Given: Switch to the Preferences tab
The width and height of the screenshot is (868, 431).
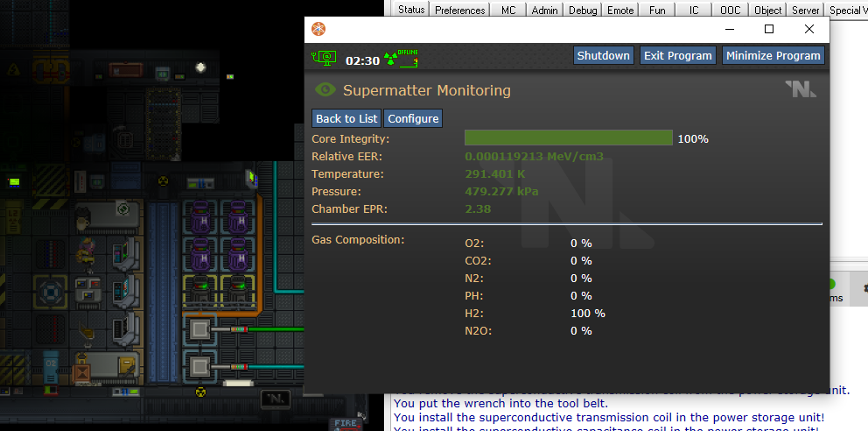Looking at the screenshot, I should [x=459, y=11].
